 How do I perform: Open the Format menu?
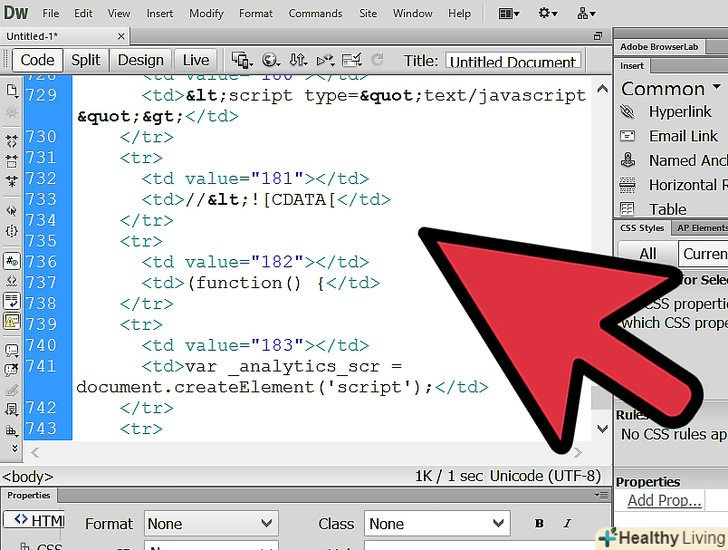(x=256, y=13)
